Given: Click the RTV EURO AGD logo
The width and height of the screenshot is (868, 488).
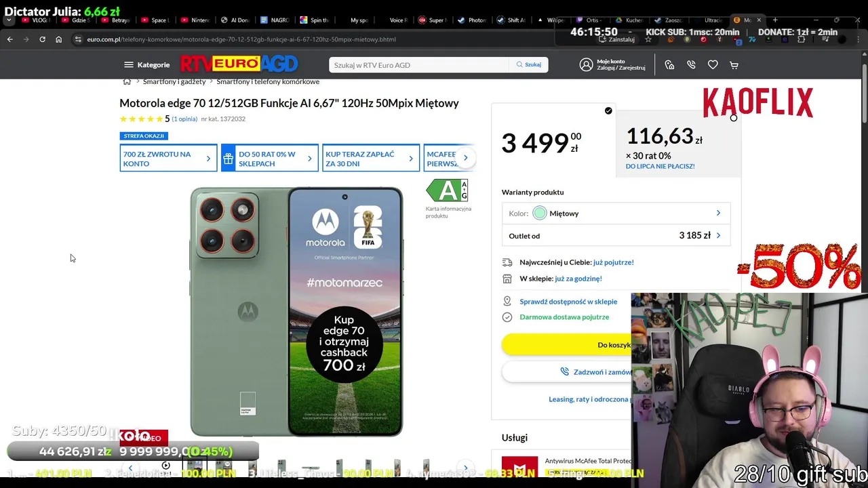Looking at the screenshot, I should [239, 64].
